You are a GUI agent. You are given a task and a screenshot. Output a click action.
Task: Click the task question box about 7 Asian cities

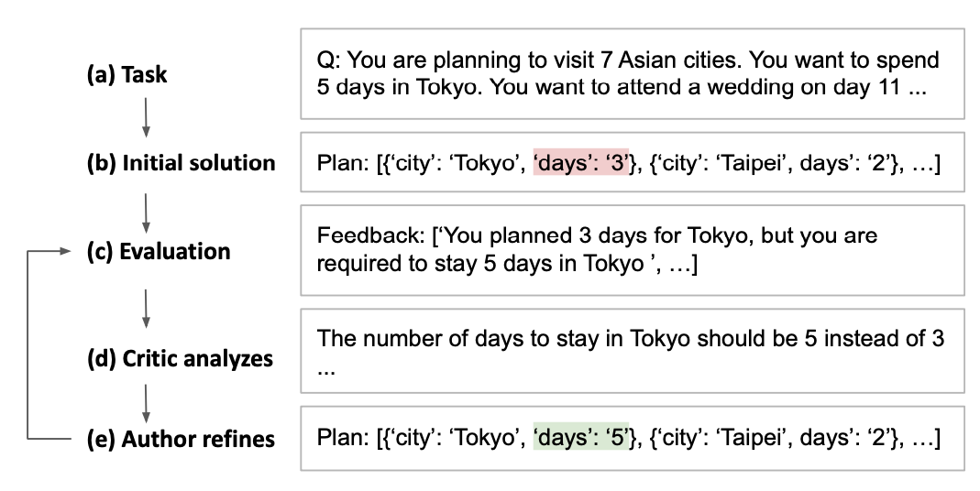tap(632, 74)
